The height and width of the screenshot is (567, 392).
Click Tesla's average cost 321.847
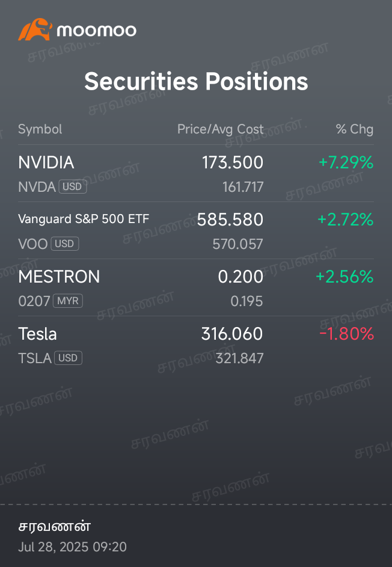239,358
